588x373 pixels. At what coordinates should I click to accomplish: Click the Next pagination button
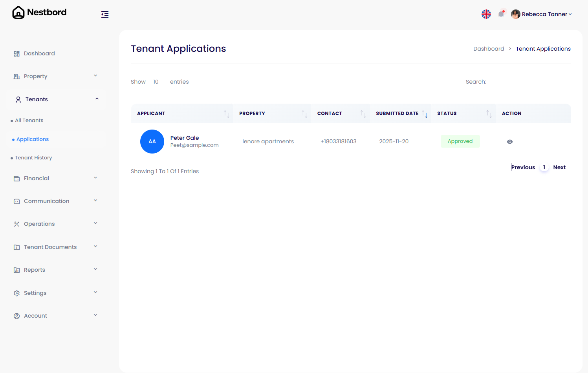tap(559, 167)
